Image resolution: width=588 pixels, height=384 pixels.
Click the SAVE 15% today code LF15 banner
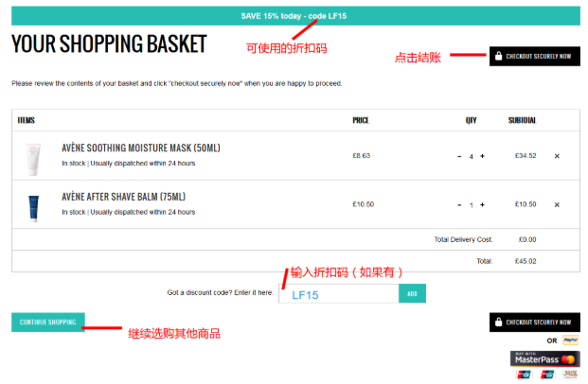[x=295, y=16]
